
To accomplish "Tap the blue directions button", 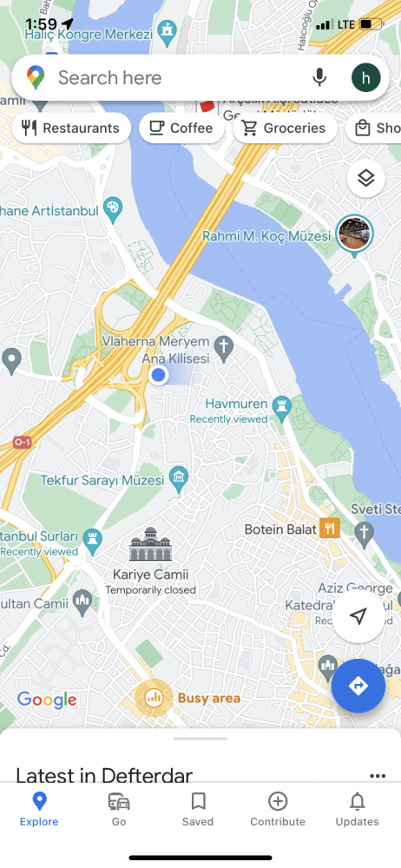I will pos(358,686).
